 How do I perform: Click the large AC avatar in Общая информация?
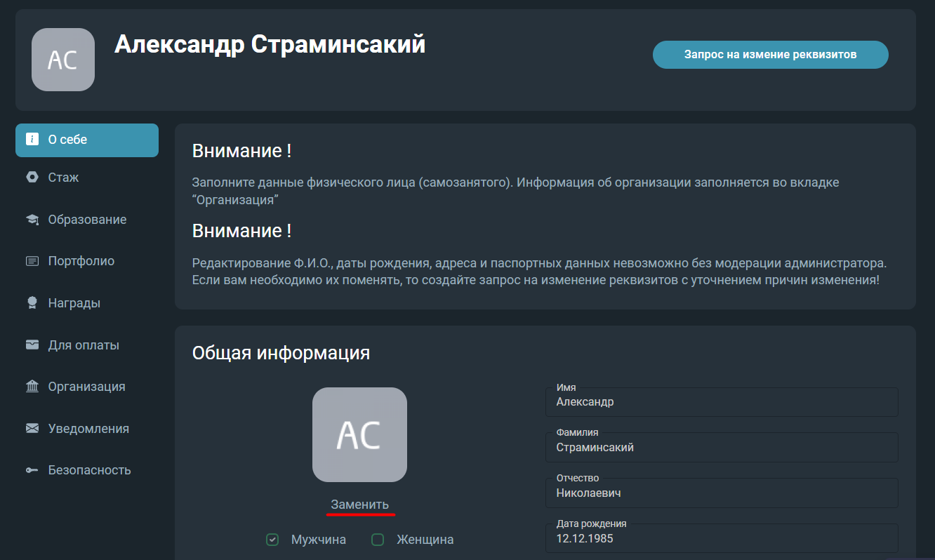pos(359,435)
